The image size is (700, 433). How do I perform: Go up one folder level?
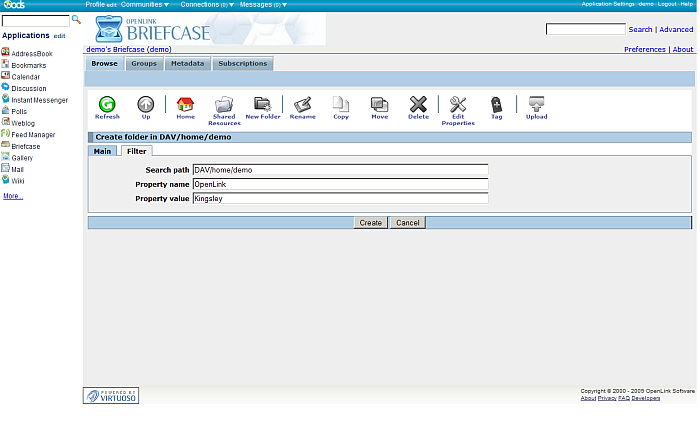point(146,104)
